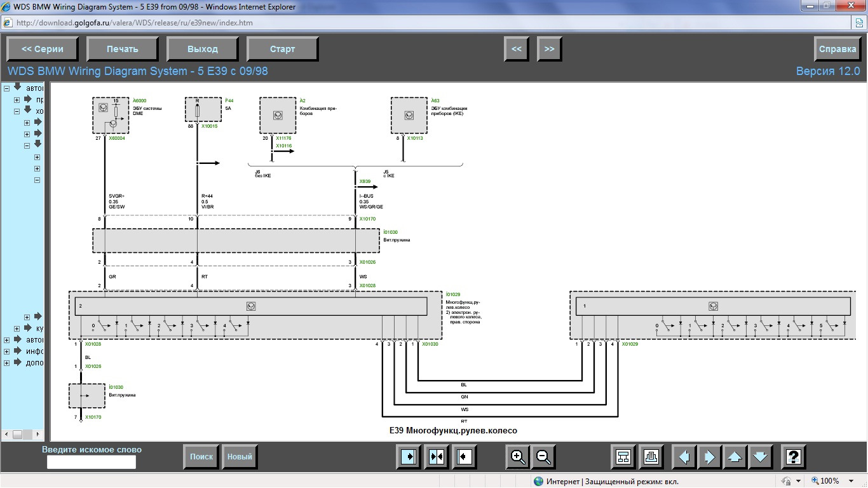Expand the 'пр' tree node
Screen dimensions: 868x488
(x=17, y=100)
